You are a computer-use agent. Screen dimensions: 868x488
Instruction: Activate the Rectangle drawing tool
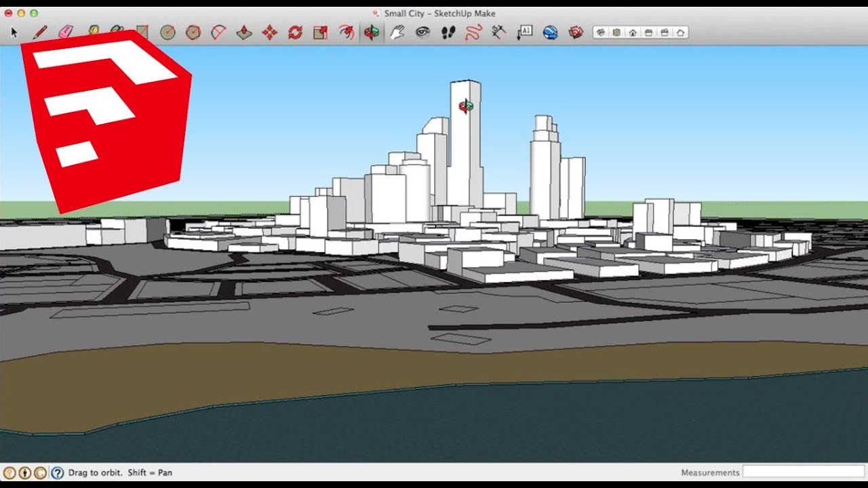point(142,32)
